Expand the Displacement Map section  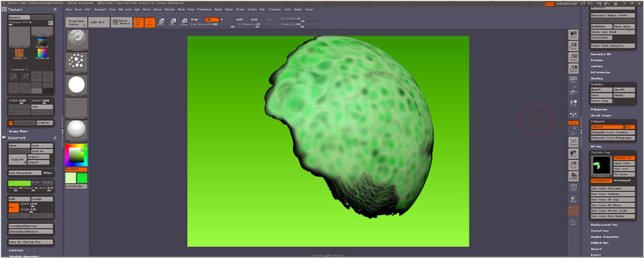pyautogui.click(x=604, y=224)
